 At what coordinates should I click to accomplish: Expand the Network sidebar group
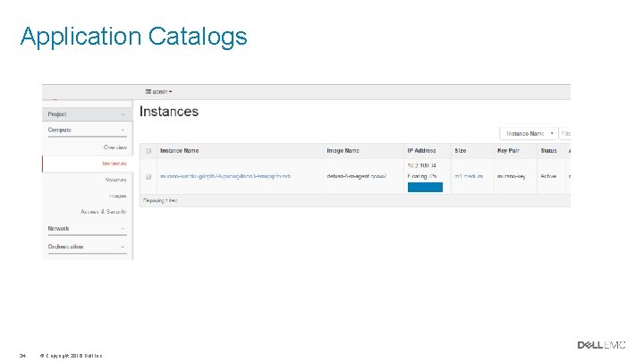click(x=87, y=228)
